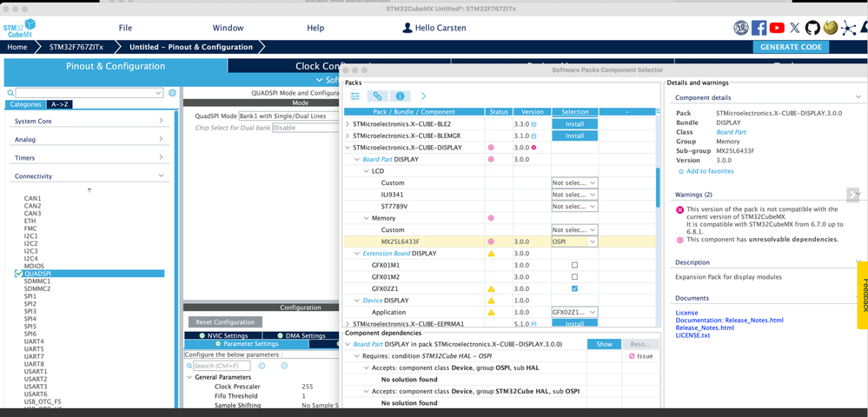Open the ILI9341 selection dropdown

click(574, 195)
